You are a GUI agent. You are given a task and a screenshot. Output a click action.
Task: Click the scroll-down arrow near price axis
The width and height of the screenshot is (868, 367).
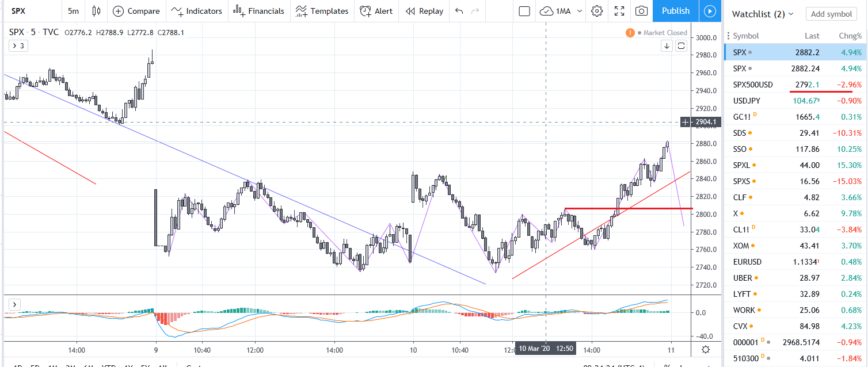[667, 46]
